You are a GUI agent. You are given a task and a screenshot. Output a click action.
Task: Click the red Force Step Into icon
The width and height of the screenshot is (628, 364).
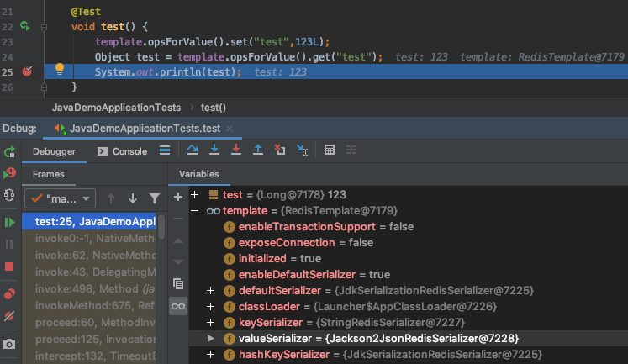click(x=236, y=150)
